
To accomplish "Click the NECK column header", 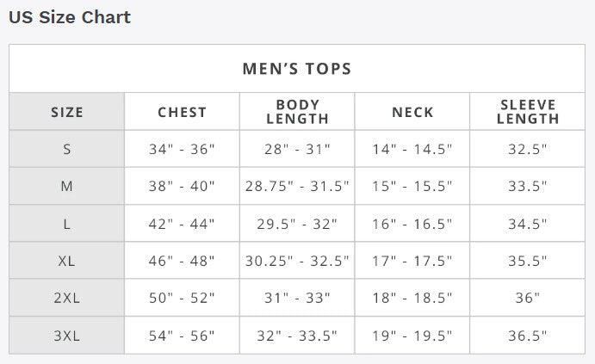I will pyautogui.click(x=412, y=112).
